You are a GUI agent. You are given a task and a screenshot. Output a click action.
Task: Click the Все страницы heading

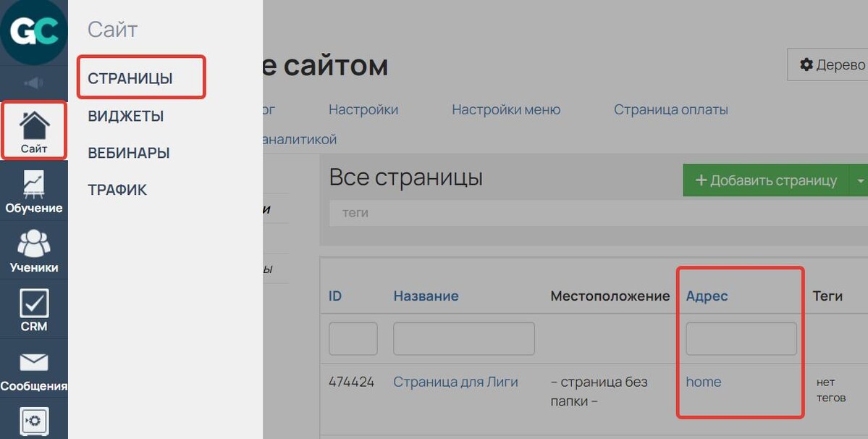click(406, 177)
